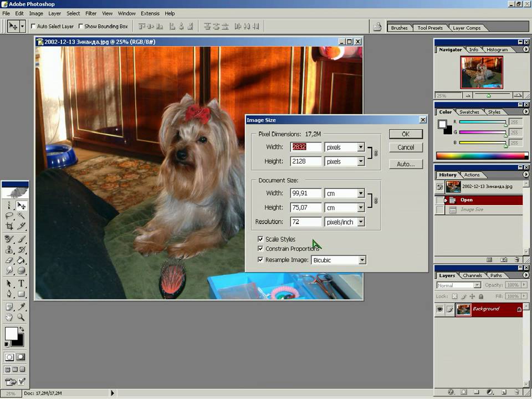Uncheck Constrain Proportions option
This screenshot has height=399, width=532.
(260, 248)
